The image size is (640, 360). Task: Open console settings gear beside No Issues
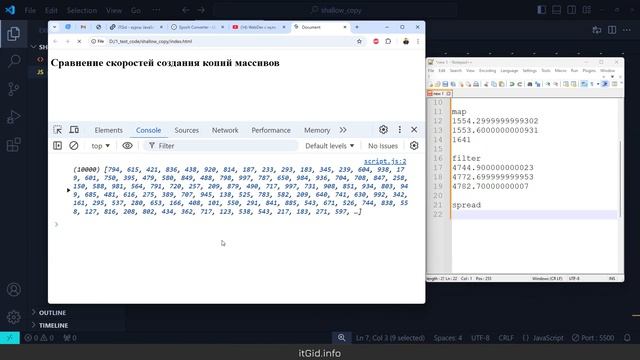coord(414,145)
